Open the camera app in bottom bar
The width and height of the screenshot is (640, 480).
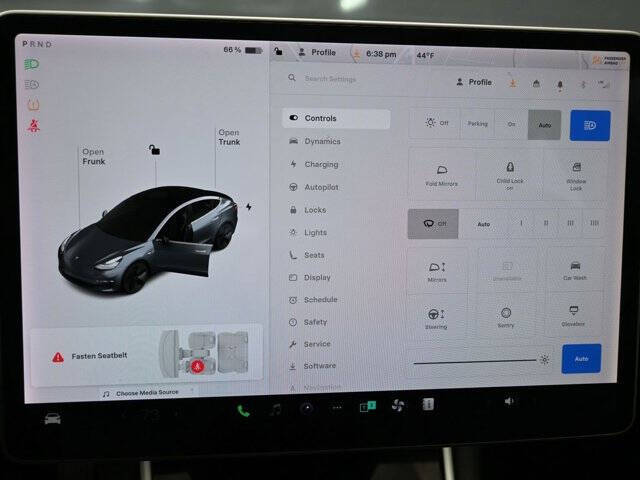point(307,408)
